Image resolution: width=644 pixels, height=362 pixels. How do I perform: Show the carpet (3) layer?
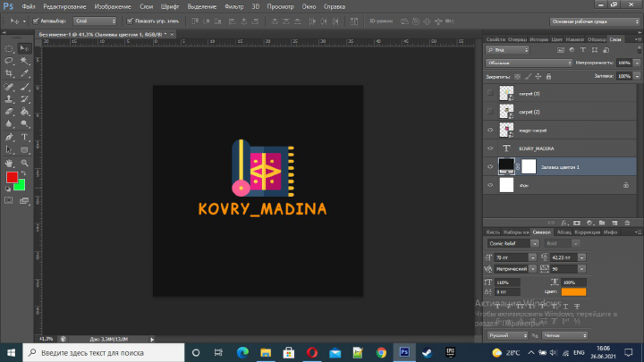pos(490,93)
